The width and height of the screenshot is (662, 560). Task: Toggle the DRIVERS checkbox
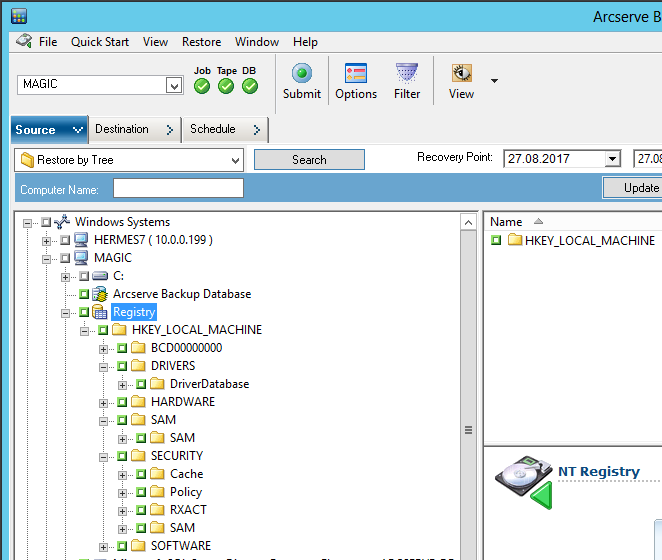coord(122,366)
